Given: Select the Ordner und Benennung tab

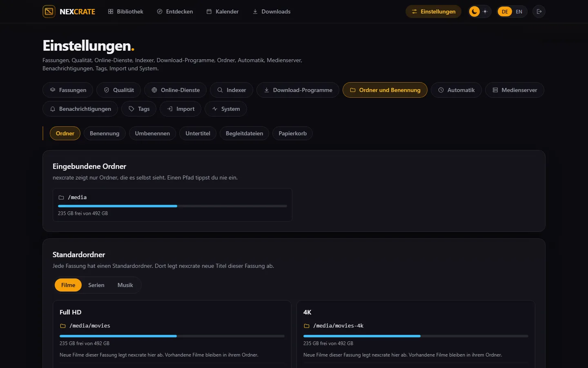Looking at the screenshot, I should (385, 90).
